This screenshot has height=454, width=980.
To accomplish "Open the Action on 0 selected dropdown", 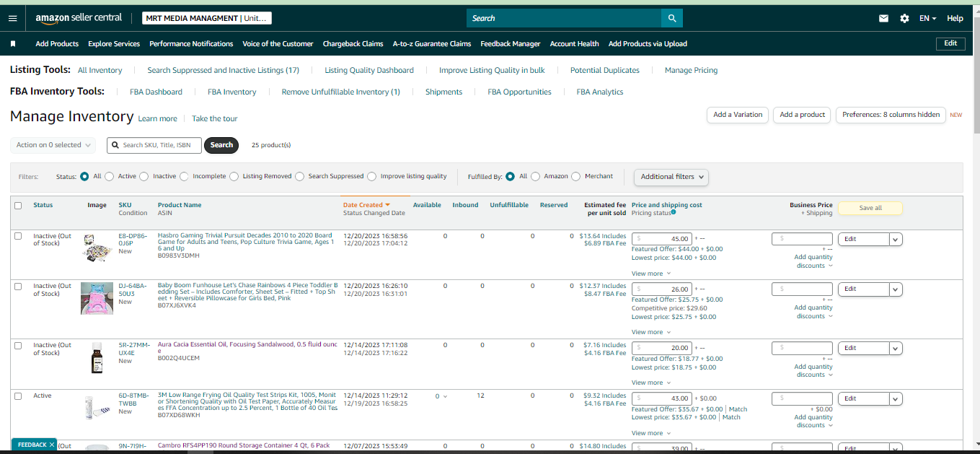I will point(53,145).
